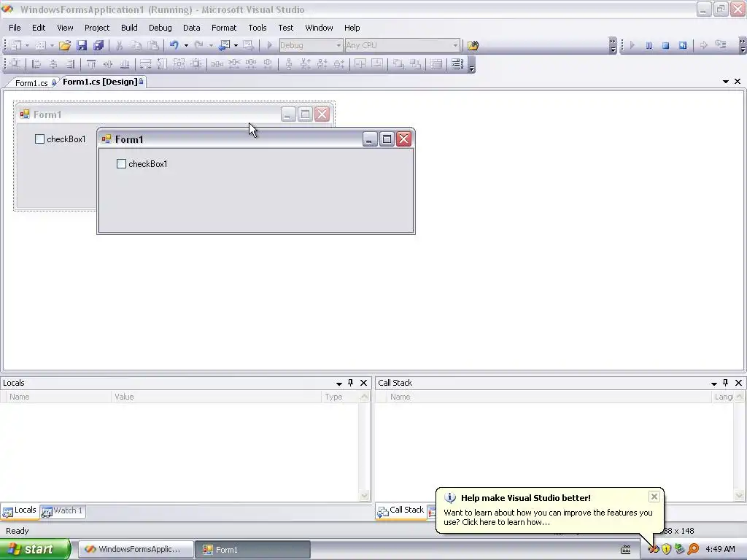Open the Undo history dropdown arrow

[x=186, y=45]
